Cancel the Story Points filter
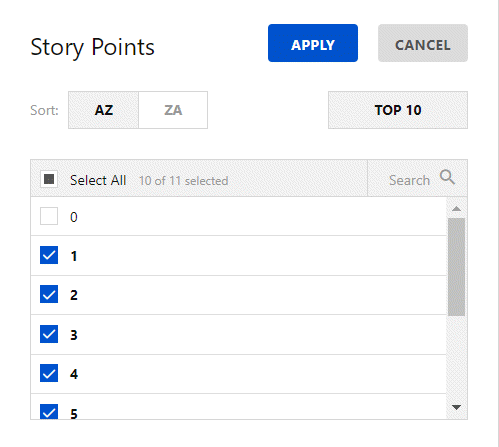Screen dimensions: 499x447 pyautogui.click(x=423, y=43)
